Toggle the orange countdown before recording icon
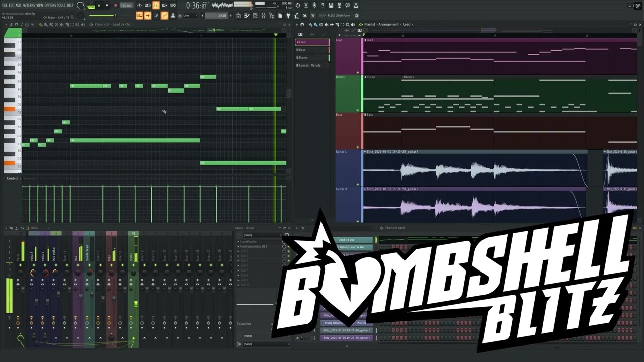644x362 pixels. (x=156, y=5)
